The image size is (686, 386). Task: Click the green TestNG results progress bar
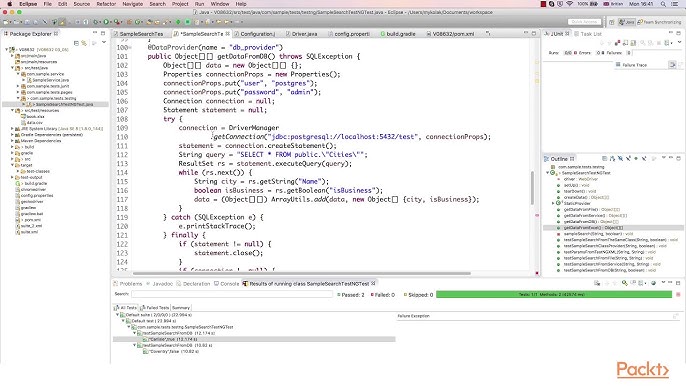[x=554, y=295]
